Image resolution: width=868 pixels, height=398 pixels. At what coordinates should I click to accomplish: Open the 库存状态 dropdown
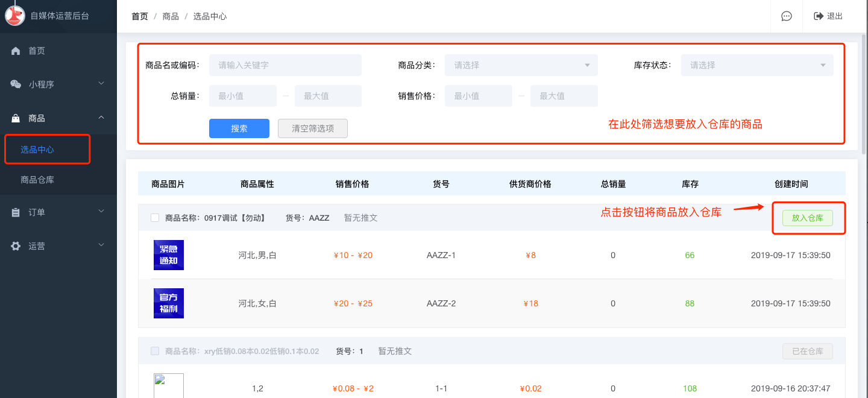point(757,65)
